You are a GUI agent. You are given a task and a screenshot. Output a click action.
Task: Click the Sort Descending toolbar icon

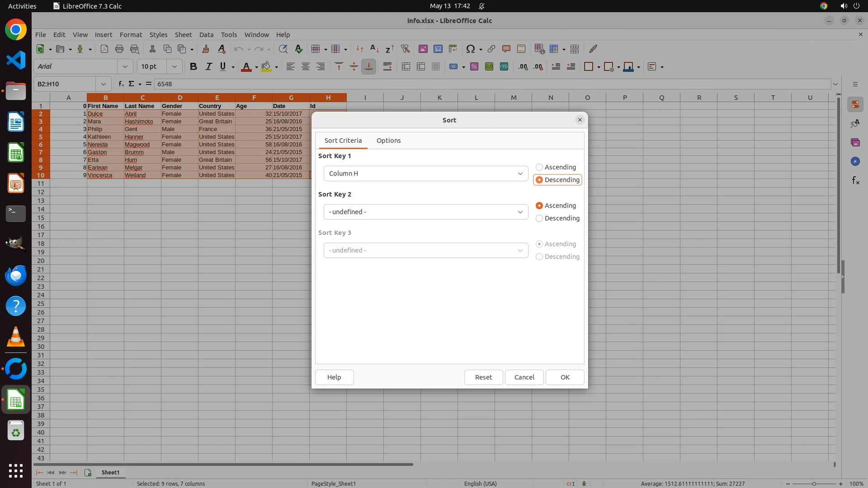click(x=389, y=49)
